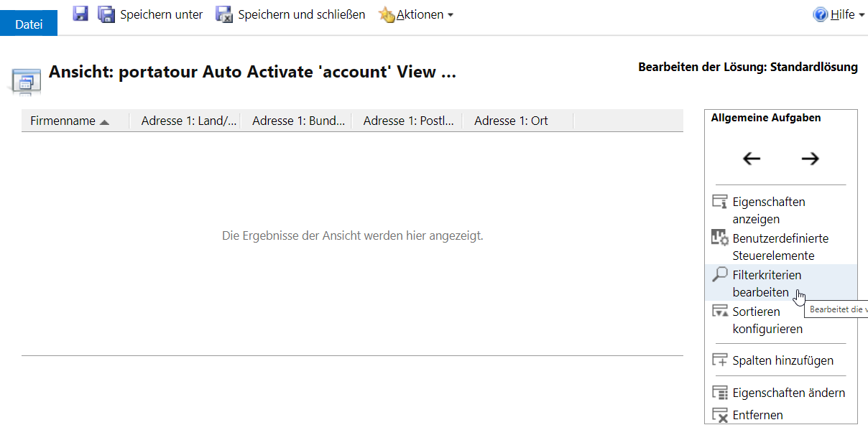The height and width of the screenshot is (430, 868).
Task: Click the Entfernen icon
Action: [719, 415]
